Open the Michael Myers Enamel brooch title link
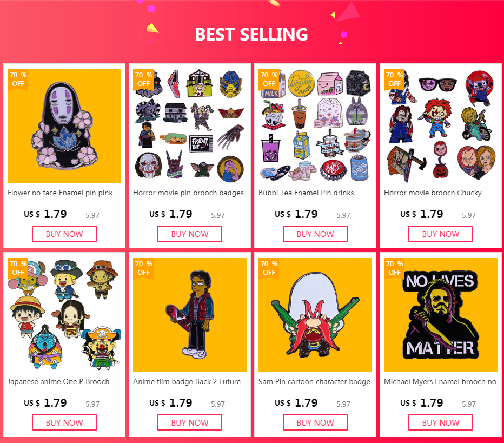The image size is (504, 443). click(x=440, y=381)
